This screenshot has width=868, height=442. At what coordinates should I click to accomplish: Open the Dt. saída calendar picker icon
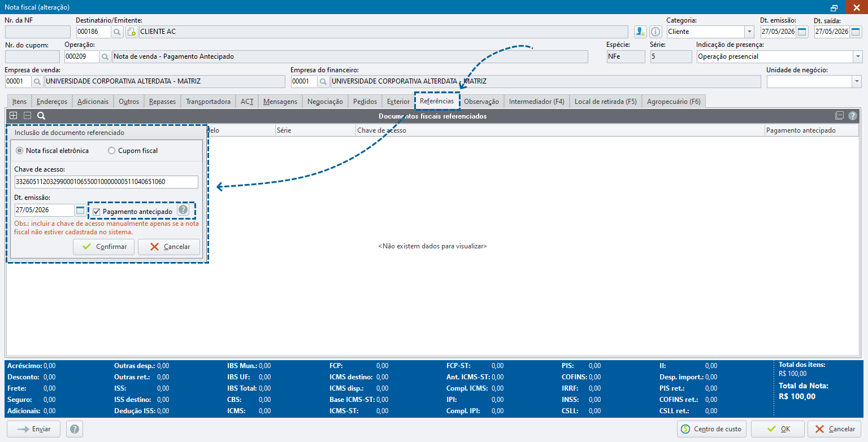click(855, 32)
